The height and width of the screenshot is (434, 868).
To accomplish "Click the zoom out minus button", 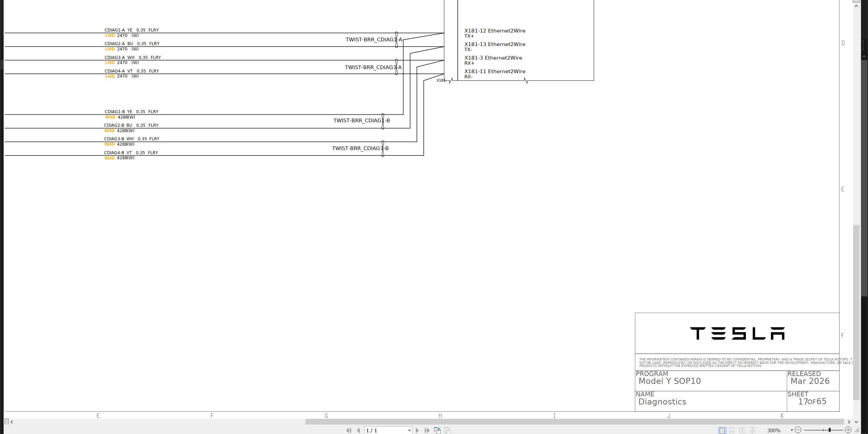I will coord(798,430).
